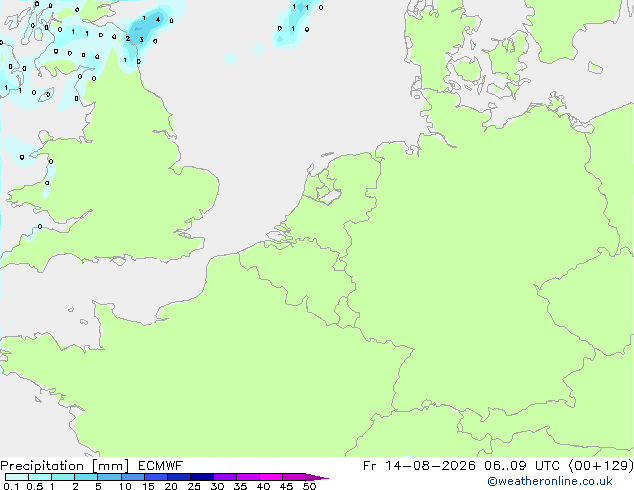Click the '20' legend scale label
Viewport: 634px width, 490px height.
(x=171, y=486)
